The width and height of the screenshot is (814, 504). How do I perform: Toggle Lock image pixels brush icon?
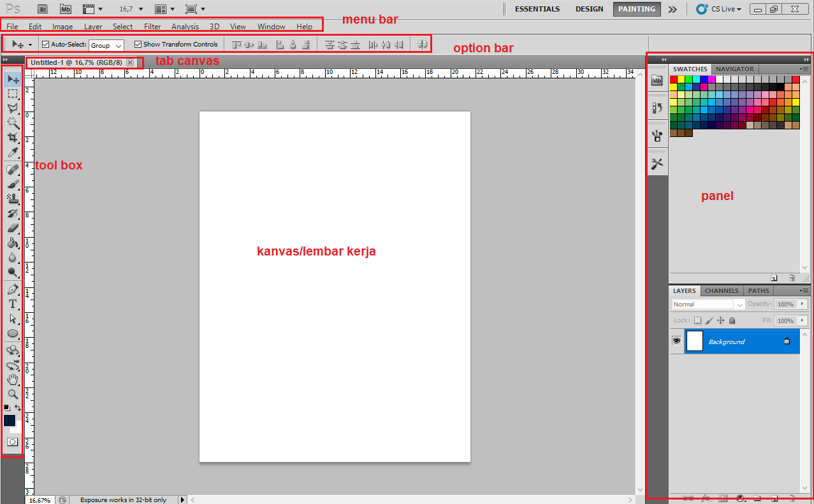click(709, 320)
